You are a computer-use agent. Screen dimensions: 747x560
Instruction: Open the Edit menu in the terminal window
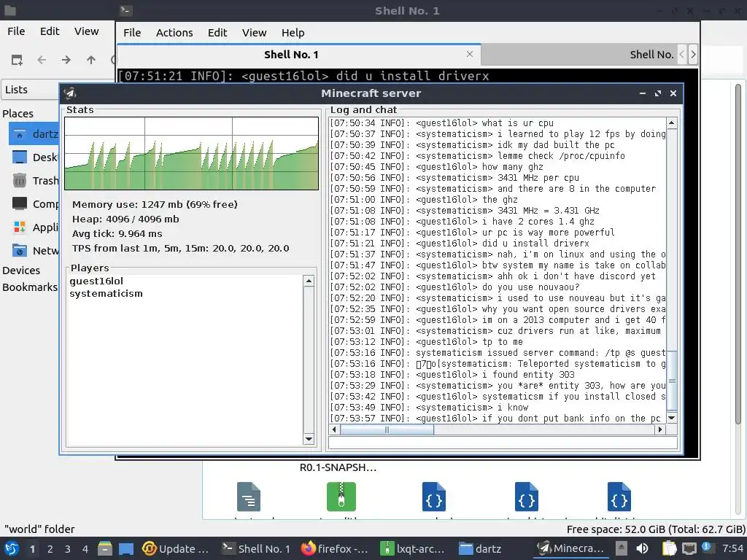[x=217, y=32]
